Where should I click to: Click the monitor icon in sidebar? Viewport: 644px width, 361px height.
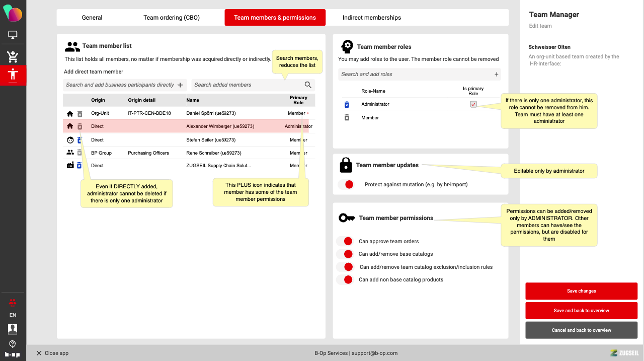(13, 35)
